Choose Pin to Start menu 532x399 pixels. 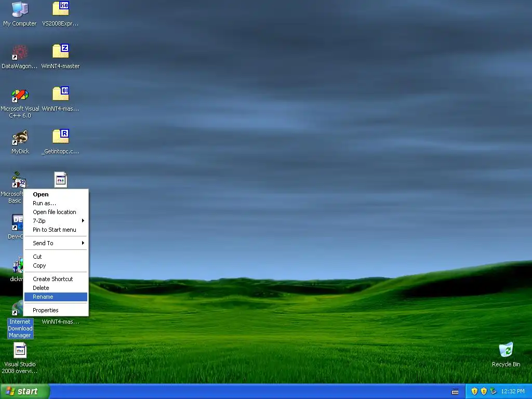coord(56,230)
